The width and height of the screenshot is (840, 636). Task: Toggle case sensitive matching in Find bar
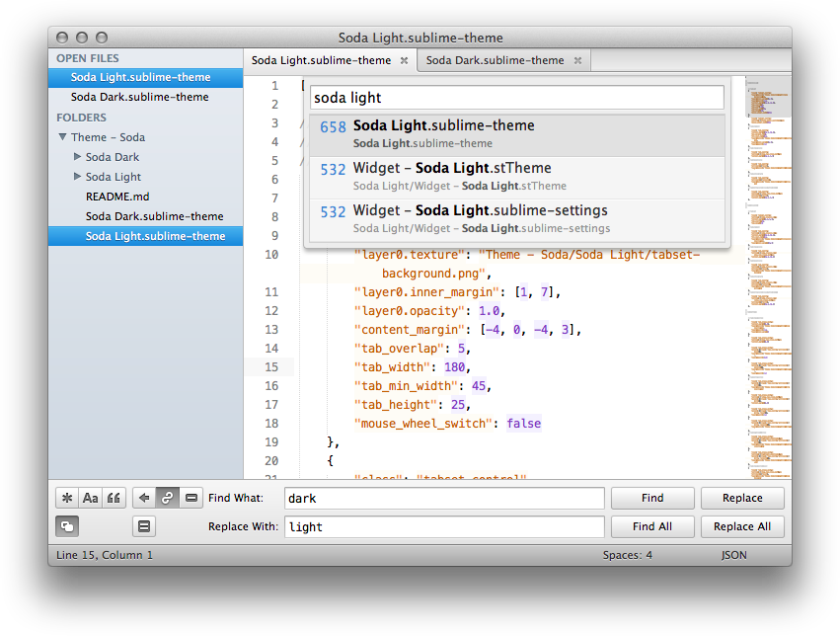pyautogui.click(x=91, y=498)
